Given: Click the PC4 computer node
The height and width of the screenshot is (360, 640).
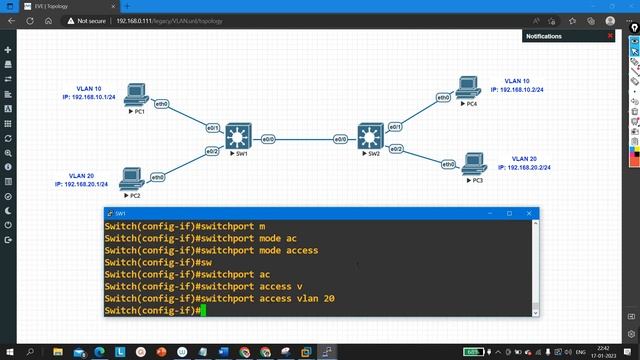Looking at the screenshot, I should tap(468, 87).
